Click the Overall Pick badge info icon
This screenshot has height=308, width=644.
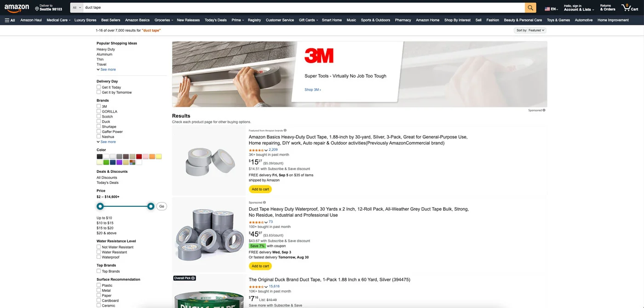point(193,278)
